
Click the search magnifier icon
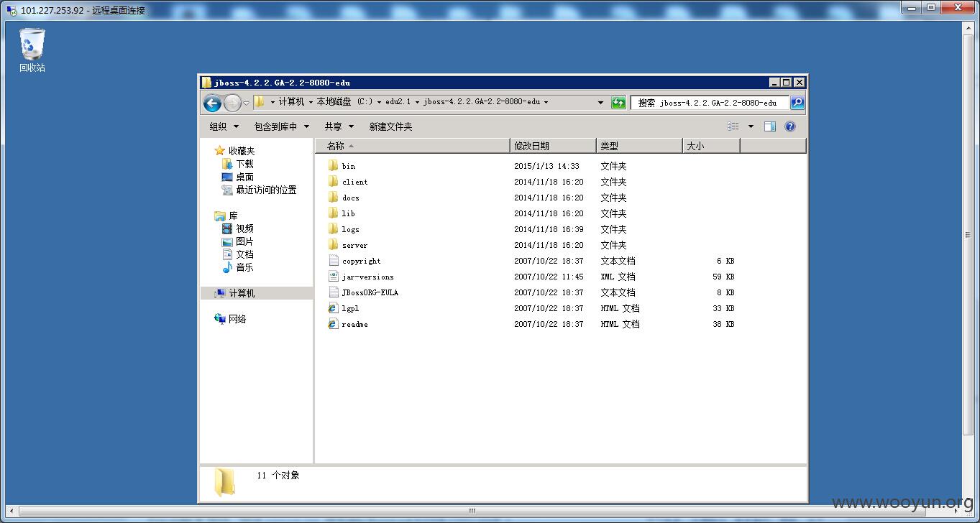tap(797, 103)
